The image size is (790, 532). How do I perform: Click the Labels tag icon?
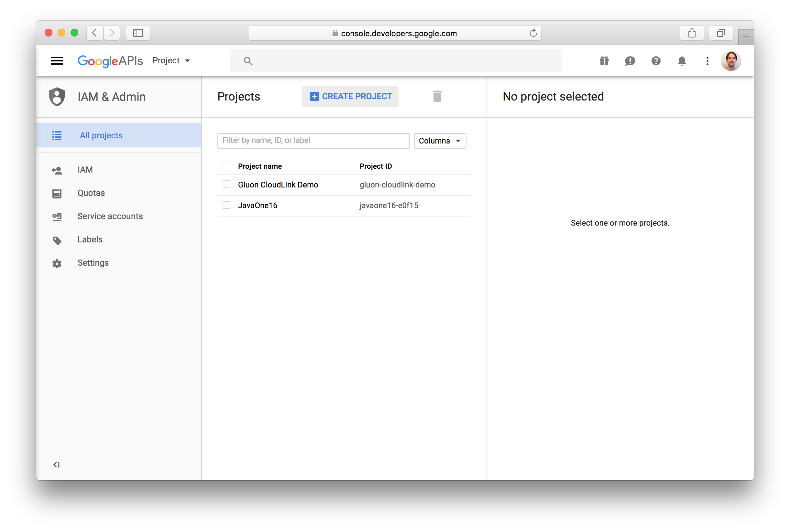pos(57,240)
